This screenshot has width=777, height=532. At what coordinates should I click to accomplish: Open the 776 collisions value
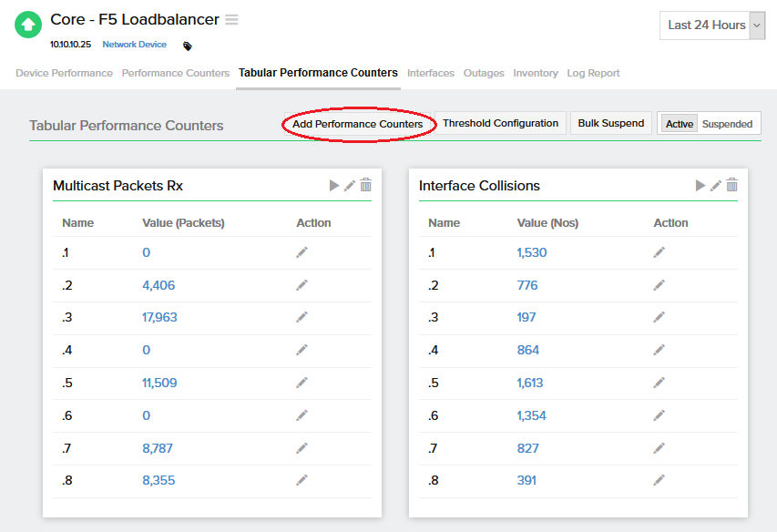[527, 285]
